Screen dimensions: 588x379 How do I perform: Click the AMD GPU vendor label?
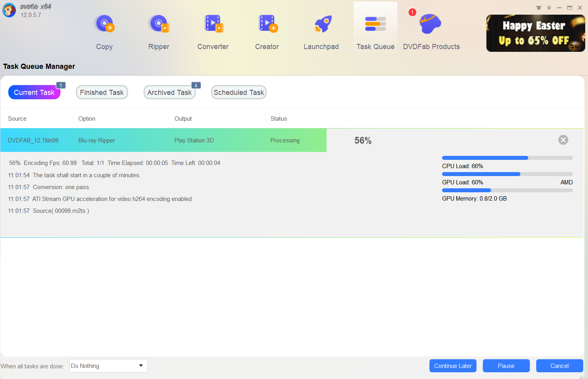pos(567,182)
